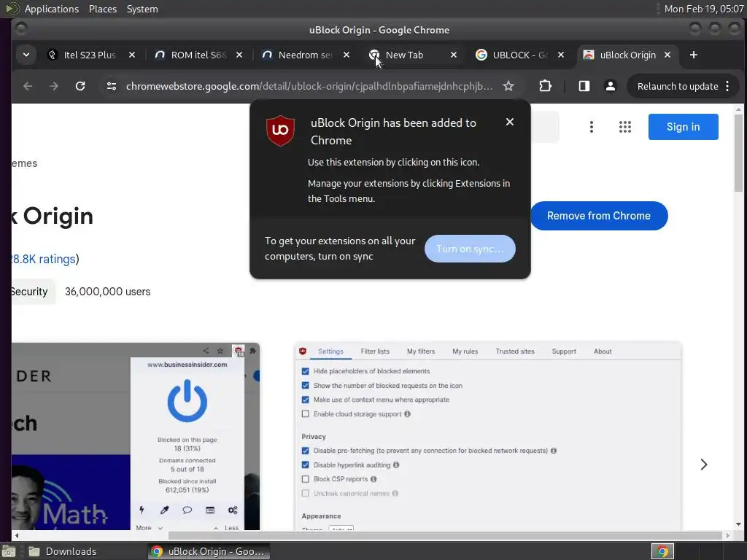The width and height of the screenshot is (747, 560).
Task: Go back to previous page
Action: pyautogui.click(x=28, y=86)
